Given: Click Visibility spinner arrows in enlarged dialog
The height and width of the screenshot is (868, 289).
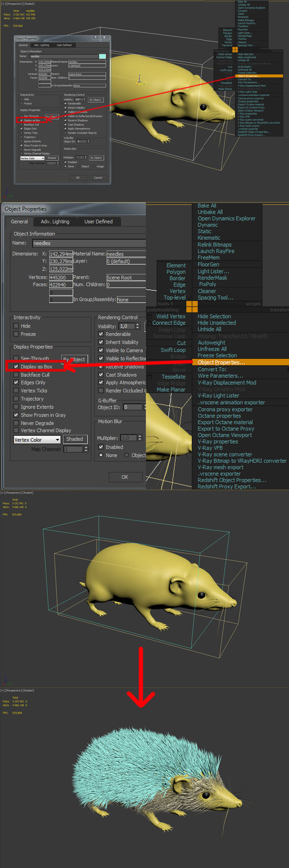Looking at the screenshot, I should 139,326.
